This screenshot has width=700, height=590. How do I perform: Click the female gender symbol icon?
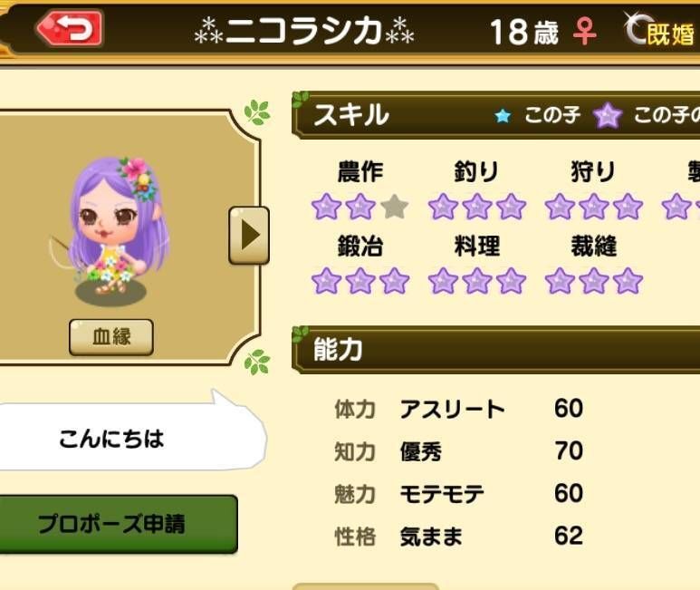pos(584,32)
